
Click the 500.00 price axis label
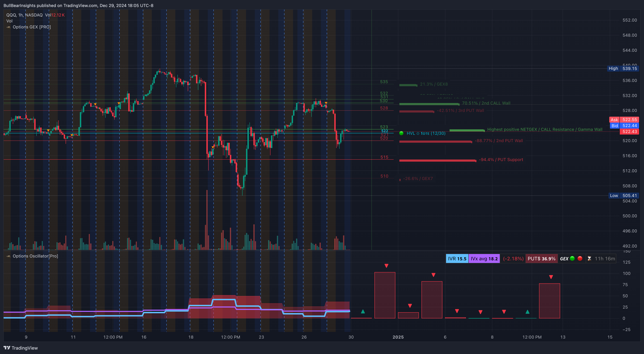(629, 216)
